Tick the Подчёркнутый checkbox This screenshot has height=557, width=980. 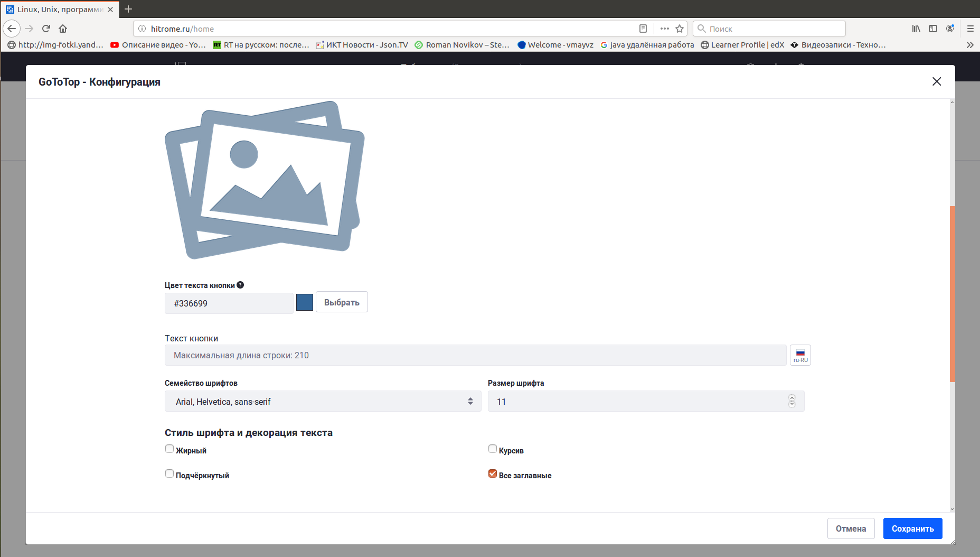(169, 474)
